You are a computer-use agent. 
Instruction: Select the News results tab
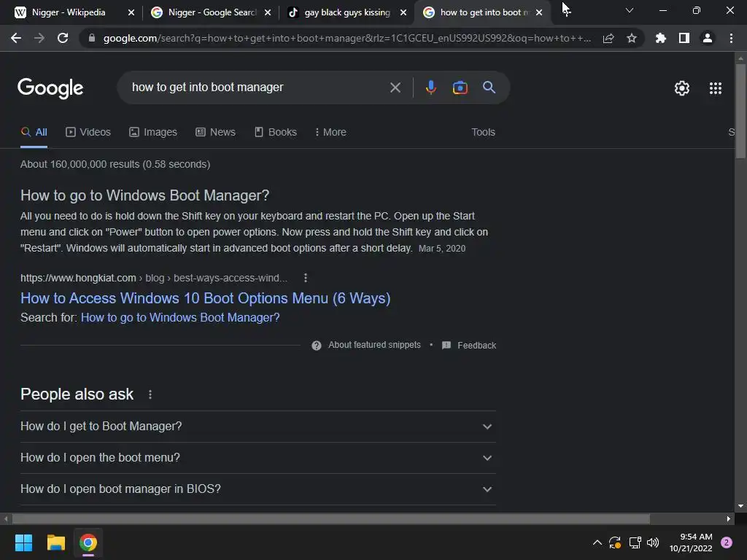point(215,132)
